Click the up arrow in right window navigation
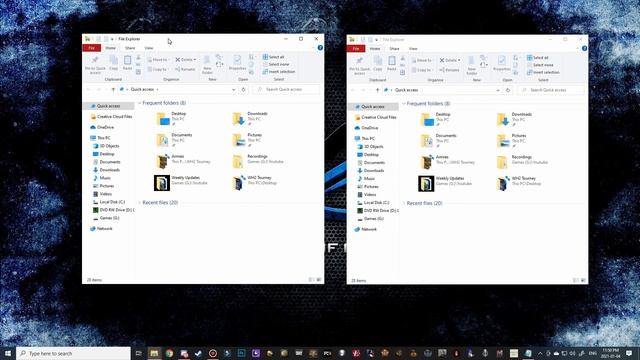 click(378, 90)
